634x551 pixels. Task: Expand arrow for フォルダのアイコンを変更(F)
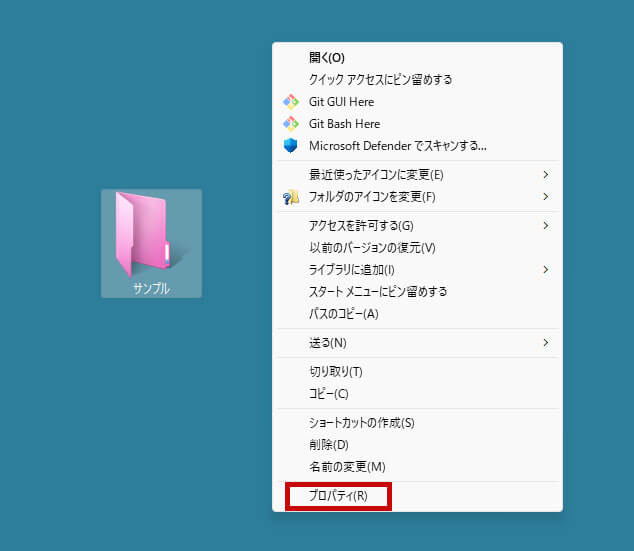pyautogui.click(x=545, y=197)
